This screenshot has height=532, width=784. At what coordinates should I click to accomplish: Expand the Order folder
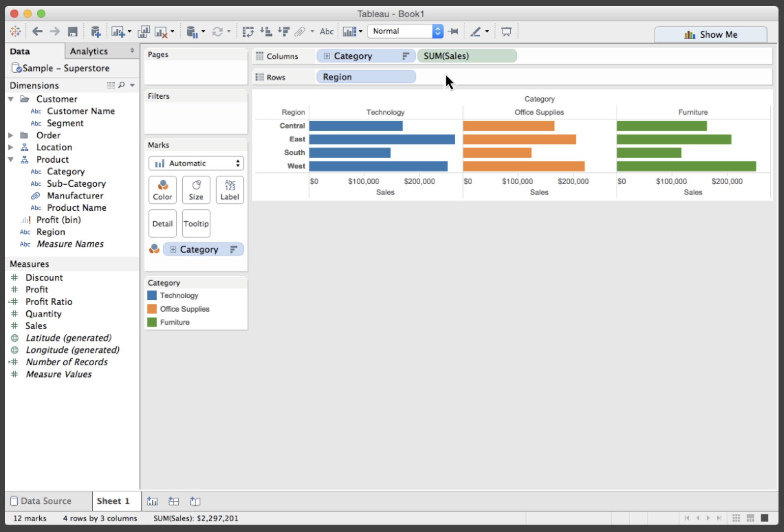point(11,135)
